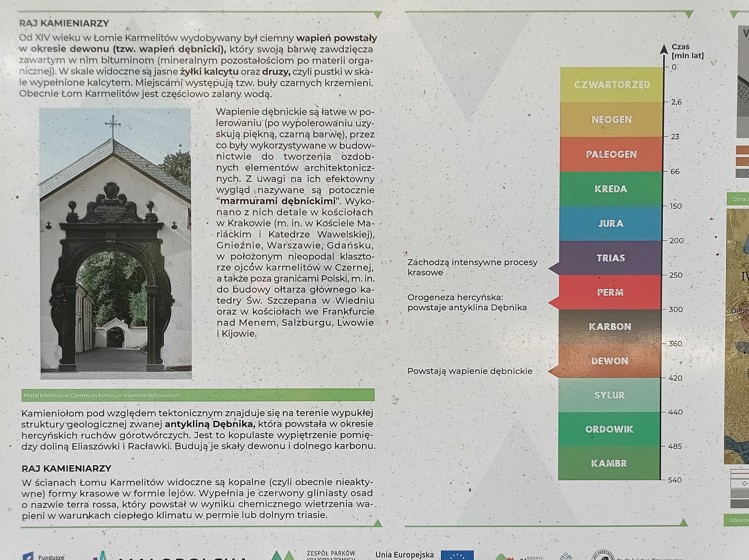
Task: Click the ORDOWIK period band
Action: 609,429
